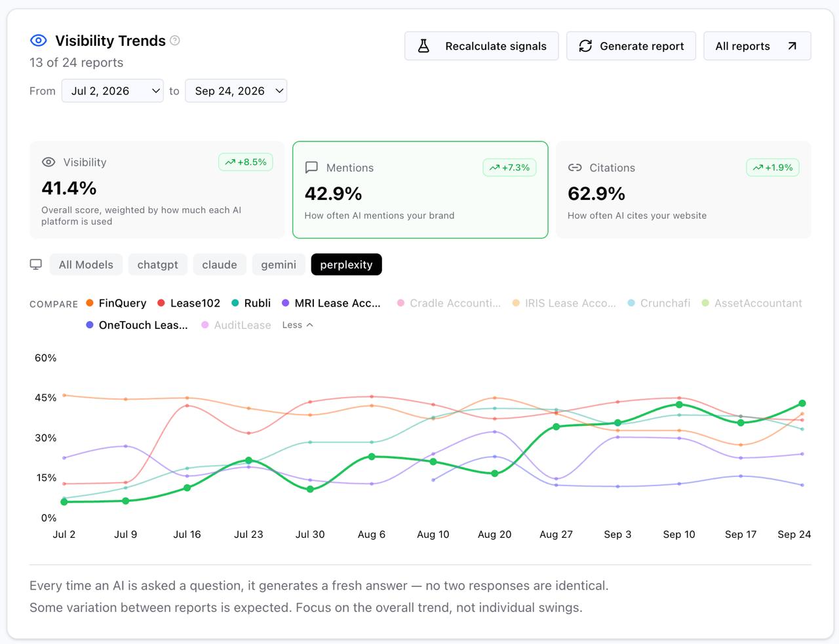Show AuditLease series on chart
This screenshot has height=644, width=839.
(x=236, y=325)
